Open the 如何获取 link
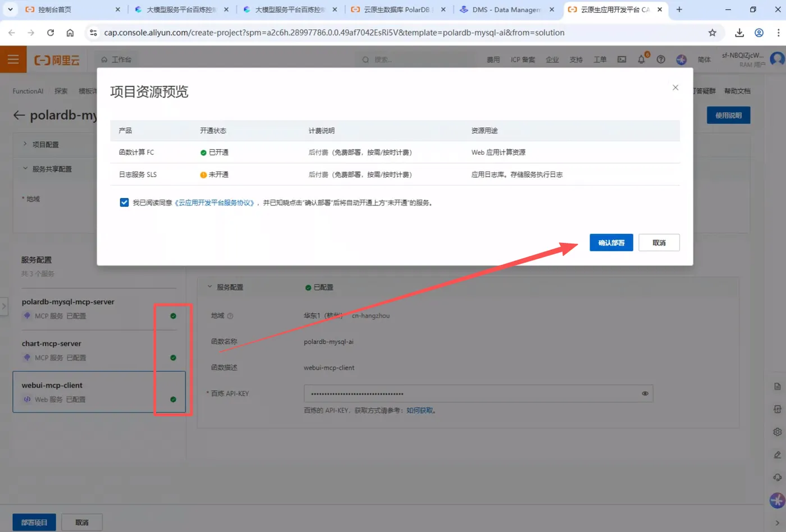The image size is (786, 532). click(x=420, y=410)
